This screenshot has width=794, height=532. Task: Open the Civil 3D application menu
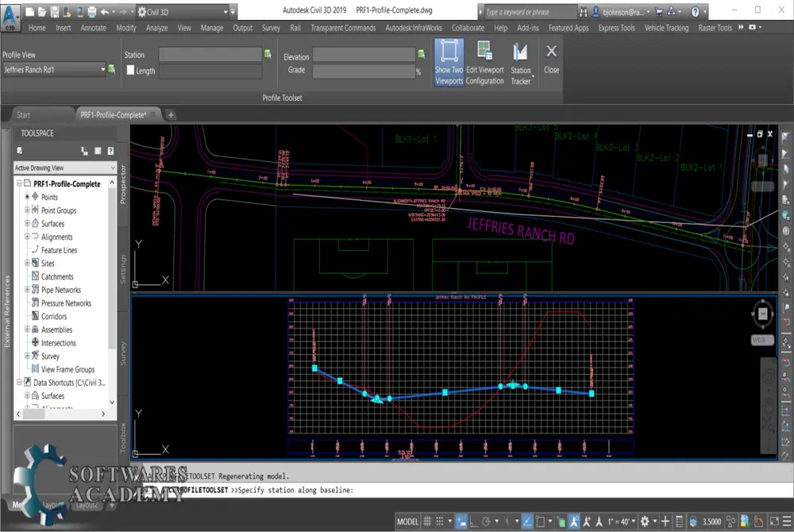tap(10, 17)
